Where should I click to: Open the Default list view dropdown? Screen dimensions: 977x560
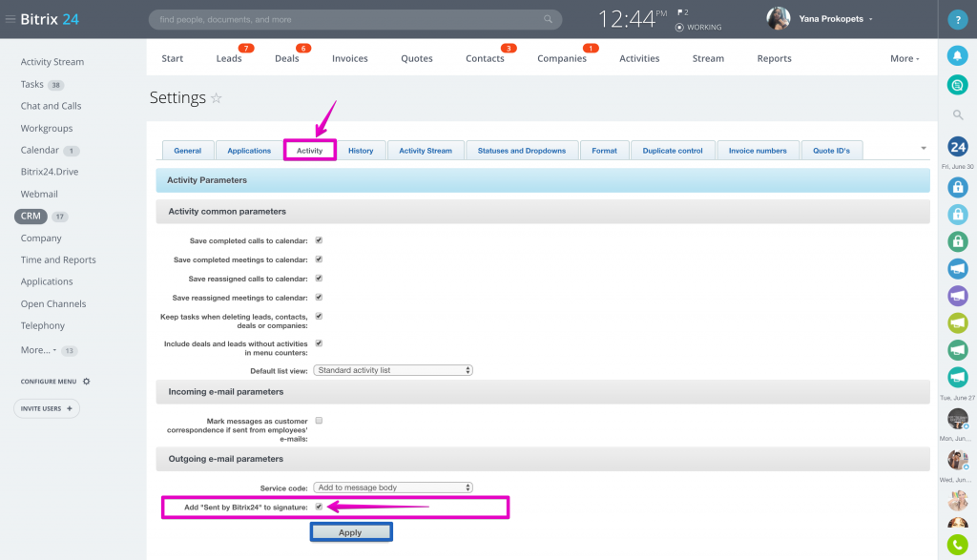[x=393, y=370]
